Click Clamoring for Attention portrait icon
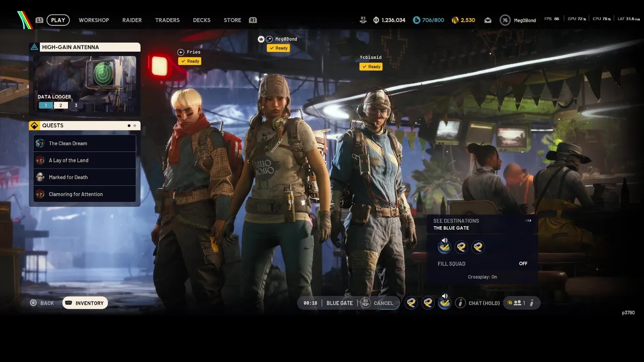Screen dimensions: 644x362 pyautogui.click(x=40, y=194)
